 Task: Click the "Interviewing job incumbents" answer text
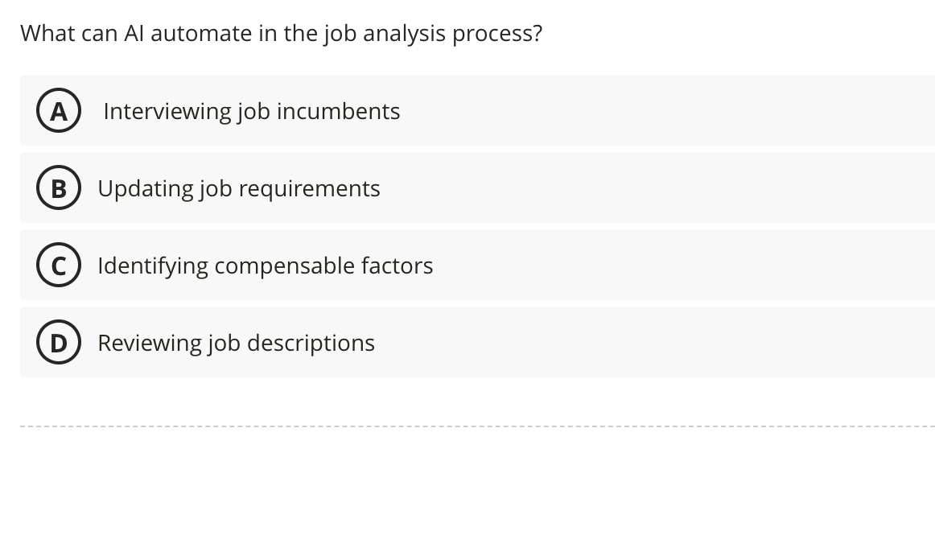coord(251,111)
